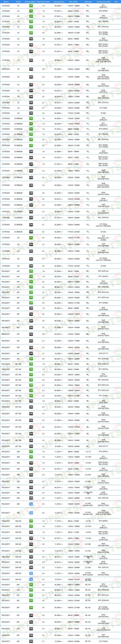The image size is (121, 644).
Task: Click the diesel ON icon in the 407 SW UHZ (DT17) row
Action: point(31,446)
